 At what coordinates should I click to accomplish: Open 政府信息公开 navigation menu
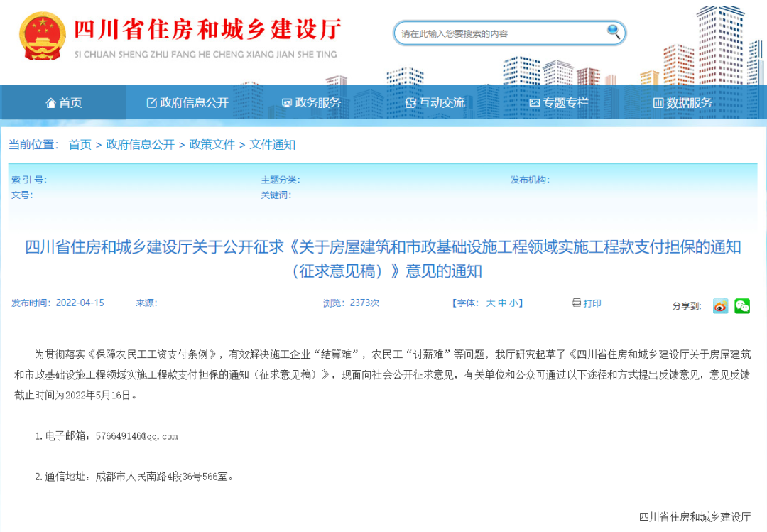[x=187, y=103]
